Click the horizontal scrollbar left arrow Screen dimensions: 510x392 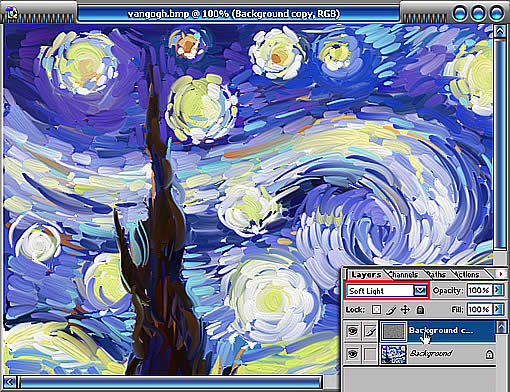pos(10,382)
